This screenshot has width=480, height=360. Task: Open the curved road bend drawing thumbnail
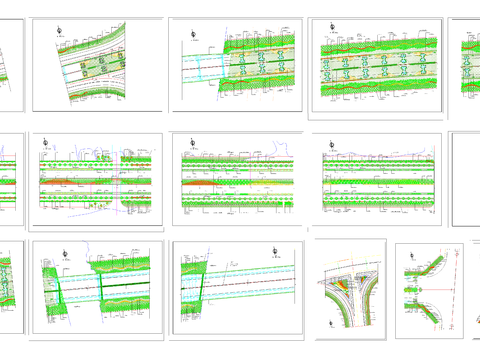point(97,65)
